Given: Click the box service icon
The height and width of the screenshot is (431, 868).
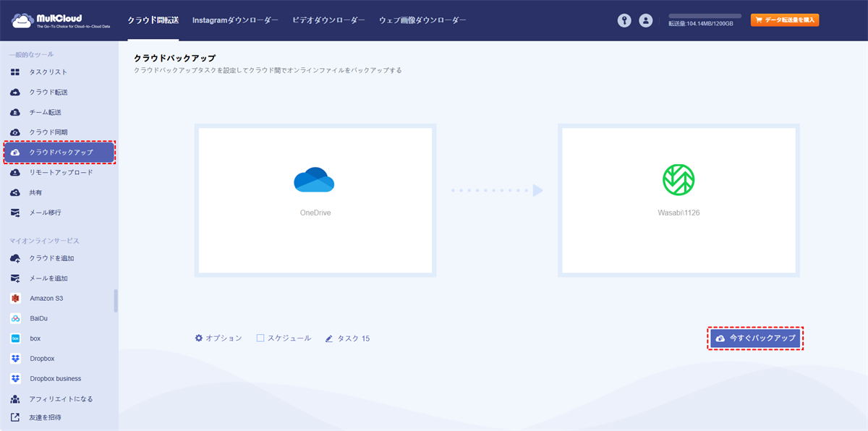Looking at the screenshot, I should (15, 338).
